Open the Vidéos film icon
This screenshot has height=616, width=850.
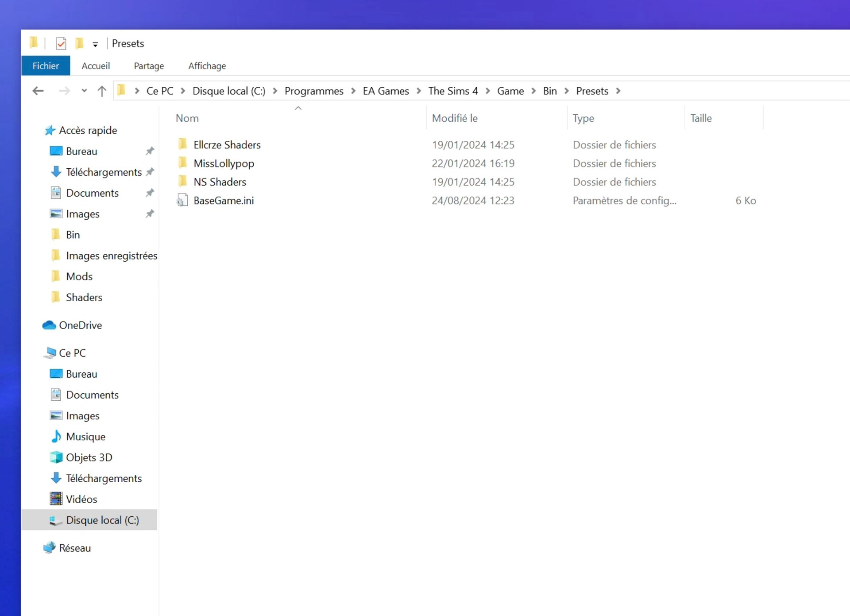[56, 499]
